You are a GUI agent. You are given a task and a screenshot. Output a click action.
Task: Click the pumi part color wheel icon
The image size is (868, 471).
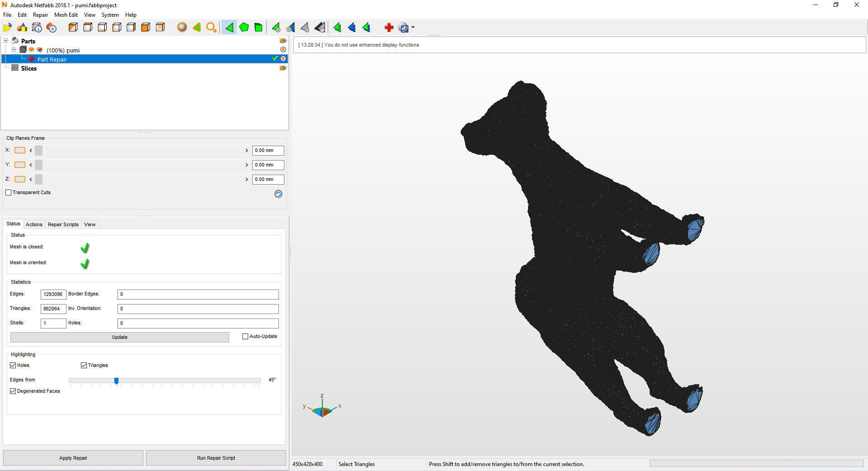[x=40, y=50]
